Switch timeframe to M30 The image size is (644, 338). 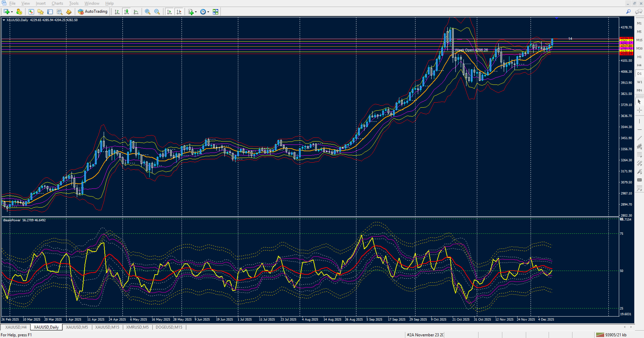(x=639, y=49)
